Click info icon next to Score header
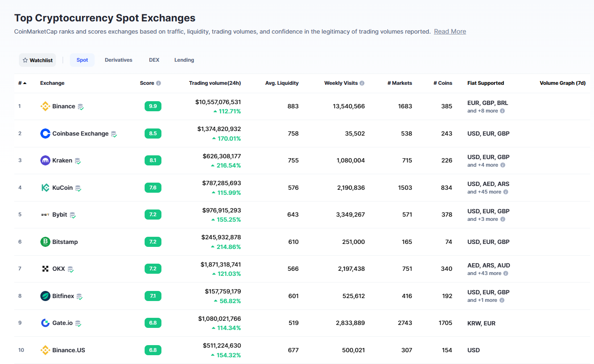This screenshot has height=364, width=594. (158, 83)
